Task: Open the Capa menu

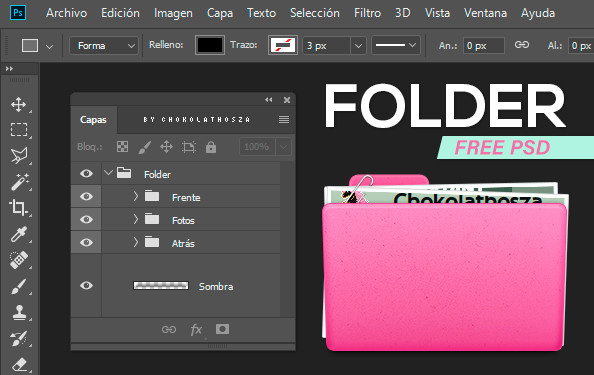Action: click(x=220, y=13)
